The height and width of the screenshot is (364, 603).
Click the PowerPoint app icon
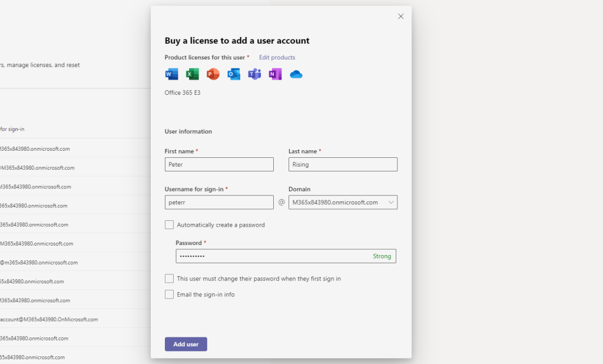(213, 74)
